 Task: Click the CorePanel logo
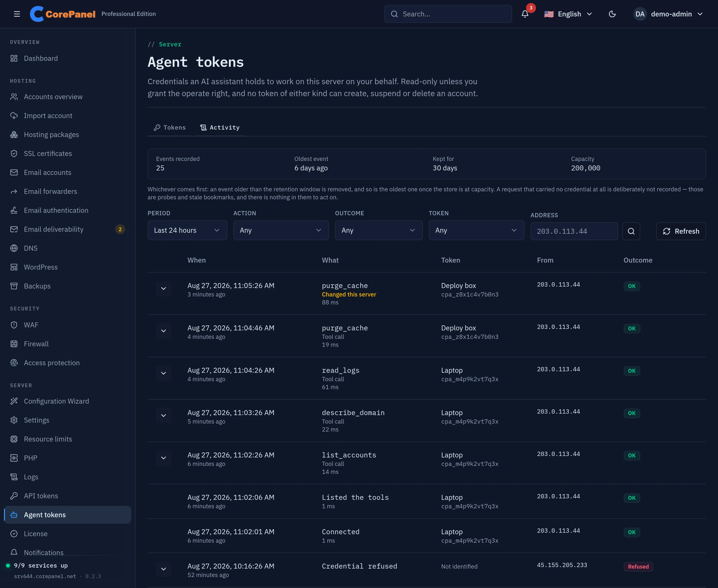63,14
